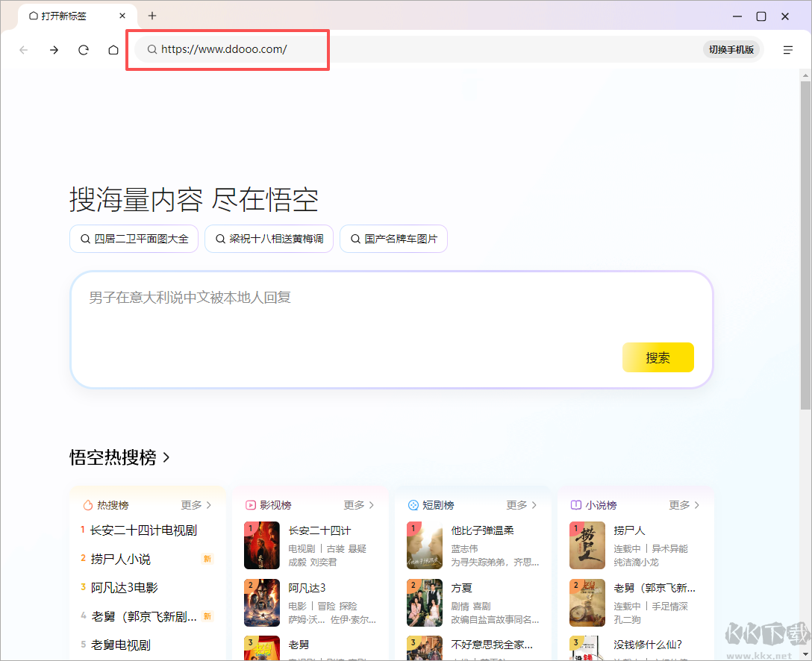Image resolution: width=812 pixels, height=661 pixels.
Task: Go to home page via home icon
Action: pos(113,50)
